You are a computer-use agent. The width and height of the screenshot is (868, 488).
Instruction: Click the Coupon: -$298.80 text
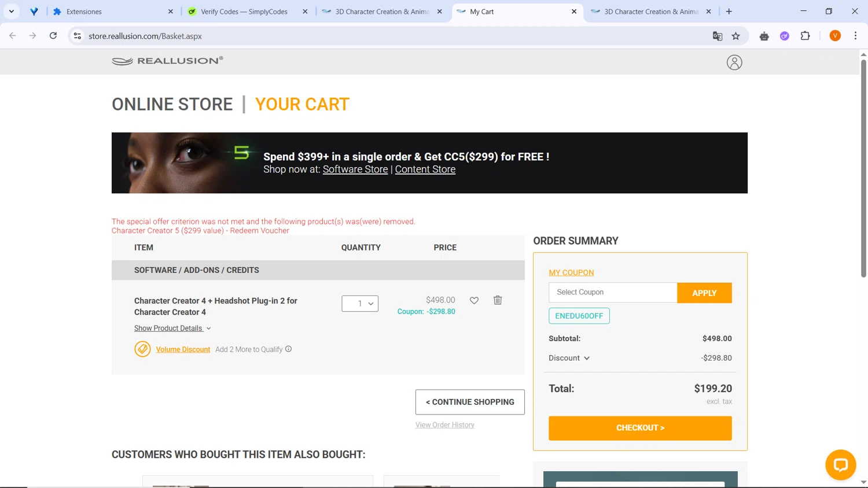426,312
